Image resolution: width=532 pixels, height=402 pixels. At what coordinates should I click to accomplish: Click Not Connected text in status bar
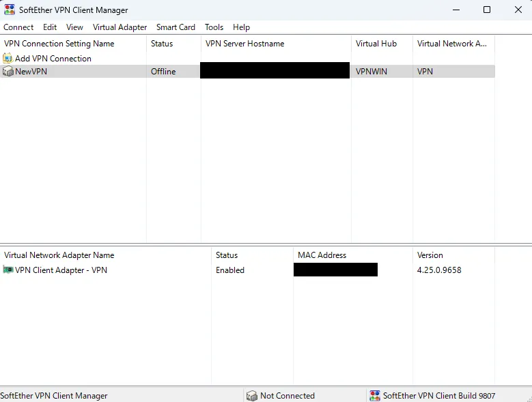tap(288, 396)
